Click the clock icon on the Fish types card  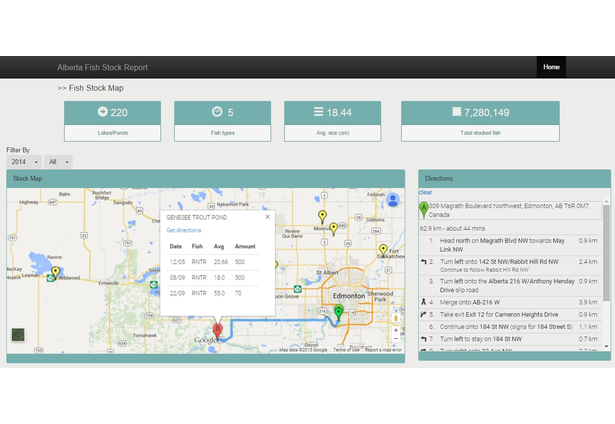[x=217, y=112]
